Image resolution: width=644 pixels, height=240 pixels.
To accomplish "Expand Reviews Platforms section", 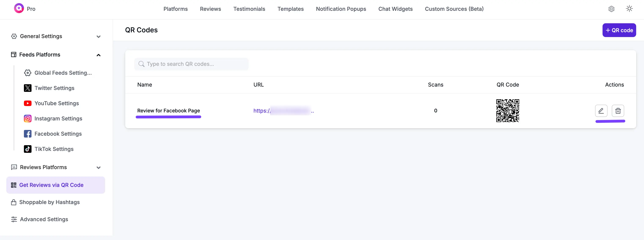I will pyautogui.click(x=99, y=167).
